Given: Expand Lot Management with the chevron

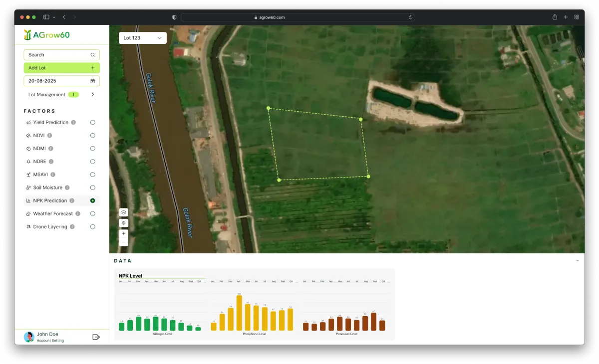Looking at the screenshot, I should point(92,94).
